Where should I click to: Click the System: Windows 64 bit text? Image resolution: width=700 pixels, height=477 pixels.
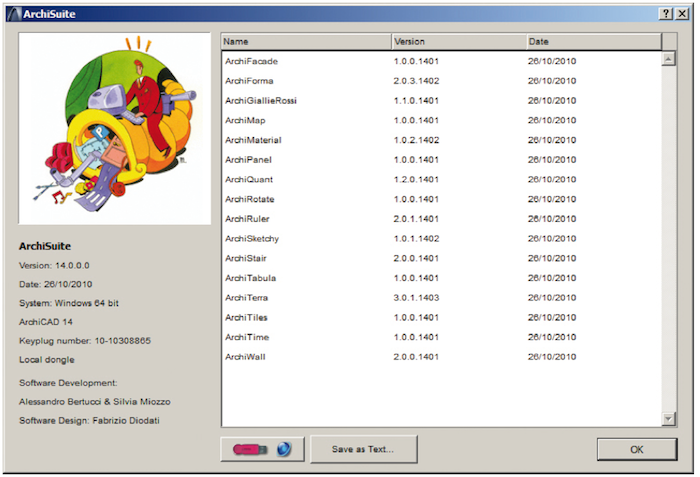(x=69, y=303)
